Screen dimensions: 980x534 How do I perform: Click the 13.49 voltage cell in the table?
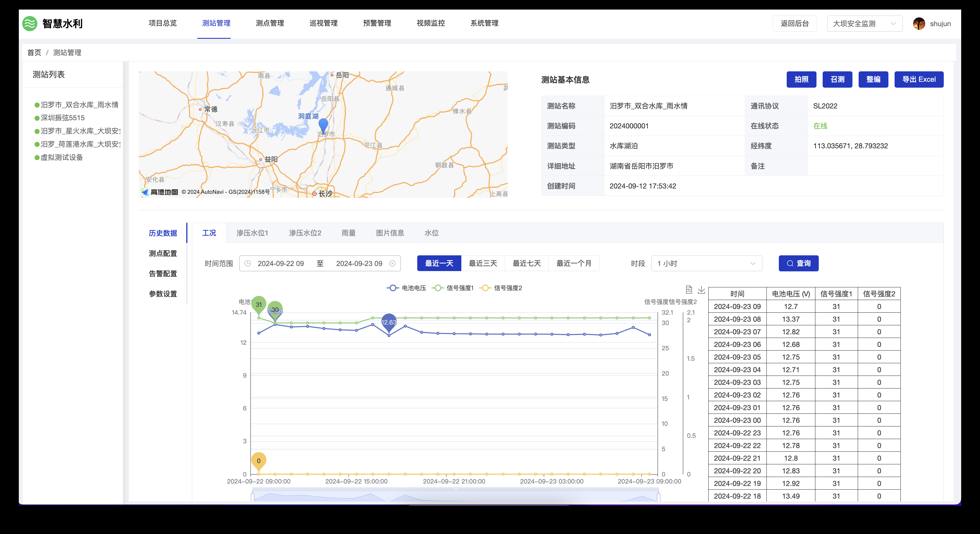pos(791,496)
